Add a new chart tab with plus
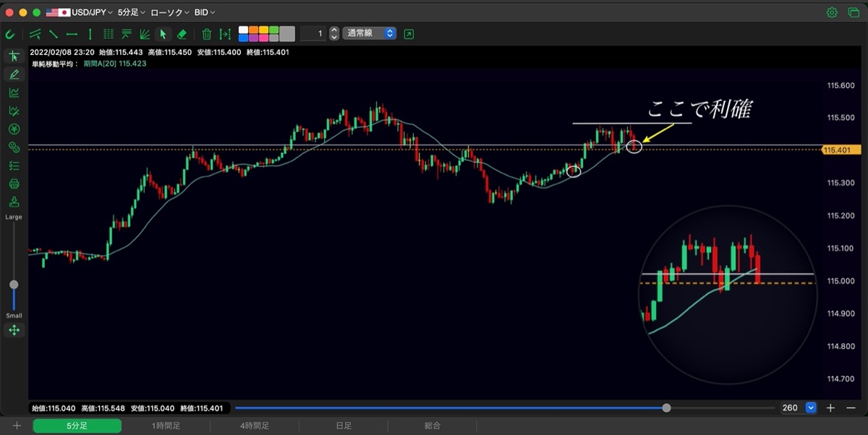This screenshot has height=435, width=868. [17, 426]
